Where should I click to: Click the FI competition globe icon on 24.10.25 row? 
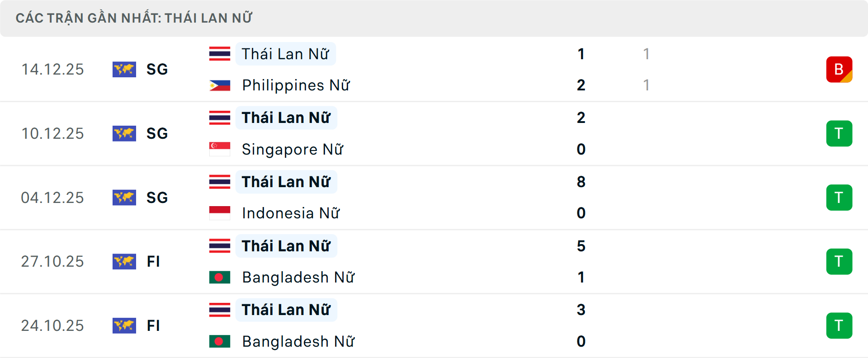click(x=124, y=325)
